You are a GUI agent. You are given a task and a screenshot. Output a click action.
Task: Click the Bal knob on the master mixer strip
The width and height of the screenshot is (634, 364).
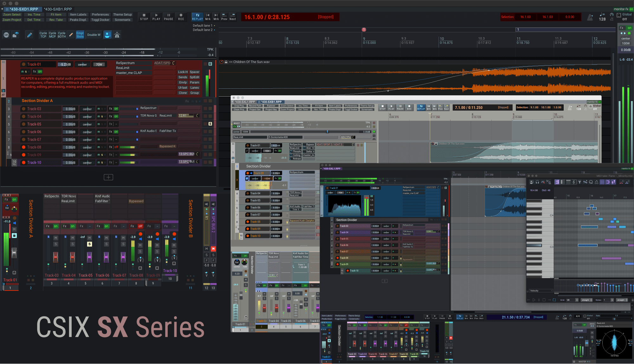7,208
